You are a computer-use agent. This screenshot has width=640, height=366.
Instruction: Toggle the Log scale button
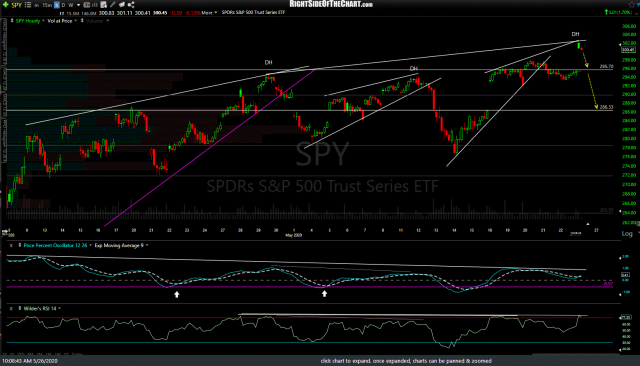coord(627,234)
